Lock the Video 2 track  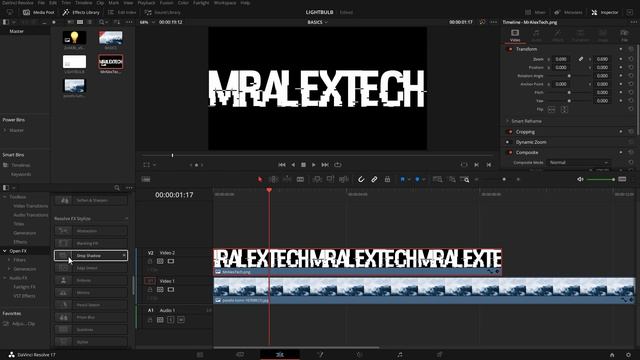tap(150, 261)
